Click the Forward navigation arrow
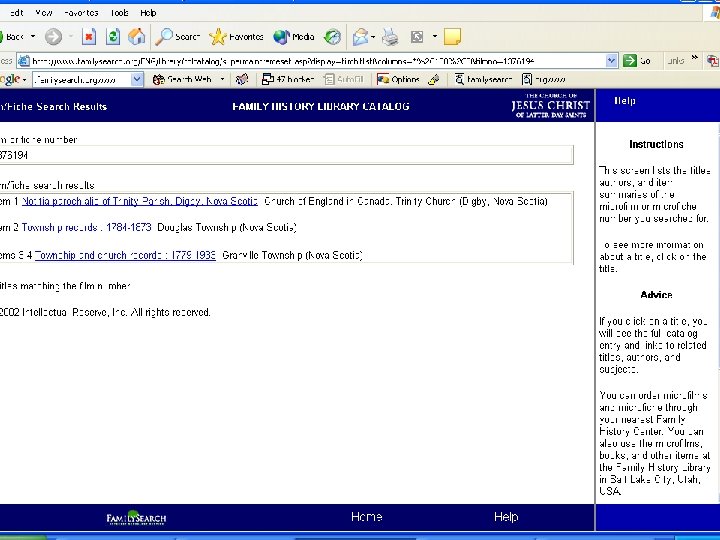The width and height of the screenshot is (720, 540). (53, 37)
